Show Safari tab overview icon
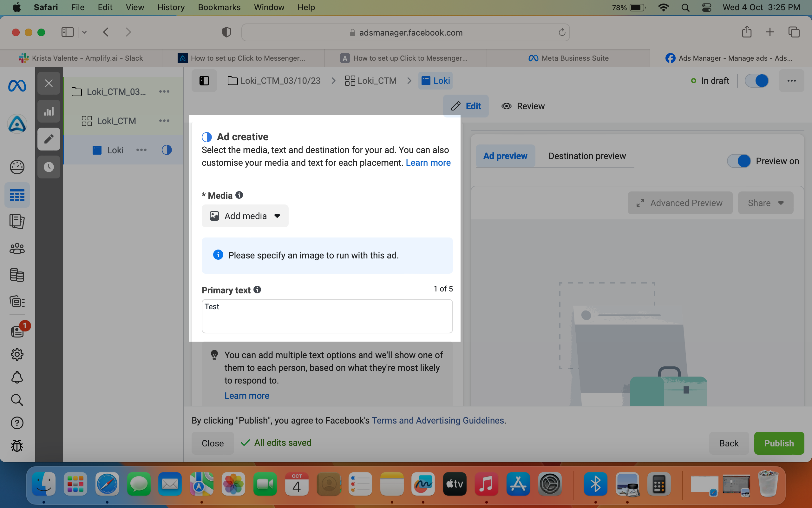The image size is (812, 508). click(794, 32)
